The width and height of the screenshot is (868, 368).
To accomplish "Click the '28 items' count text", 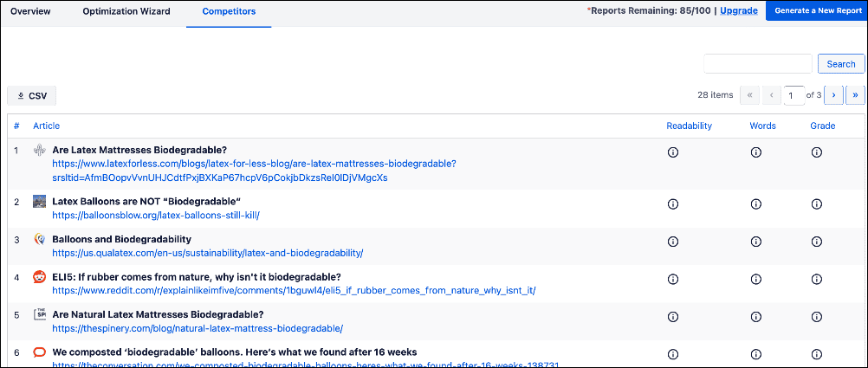I will [x=716, y=95].
